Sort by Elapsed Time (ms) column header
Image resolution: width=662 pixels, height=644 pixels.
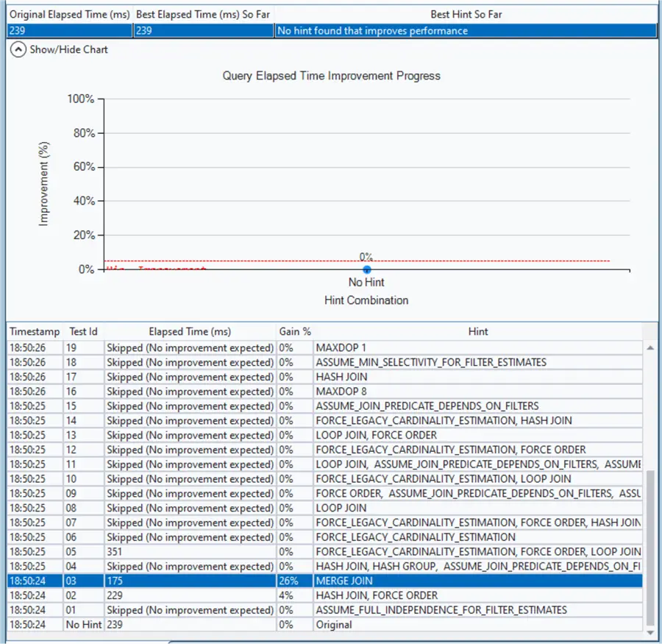pyautogui.click(x=190, y=332)
